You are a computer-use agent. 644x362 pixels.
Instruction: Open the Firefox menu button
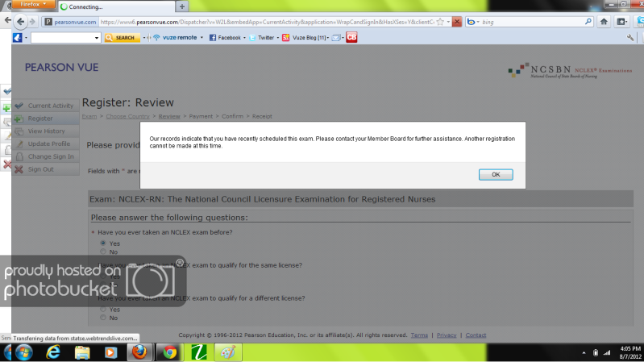tap(34, 5)
